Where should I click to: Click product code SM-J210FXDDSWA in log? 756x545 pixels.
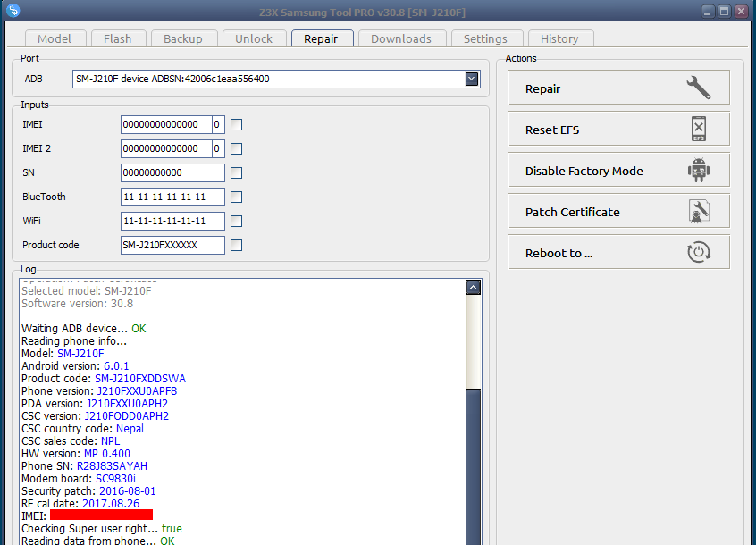pos(140,379)
